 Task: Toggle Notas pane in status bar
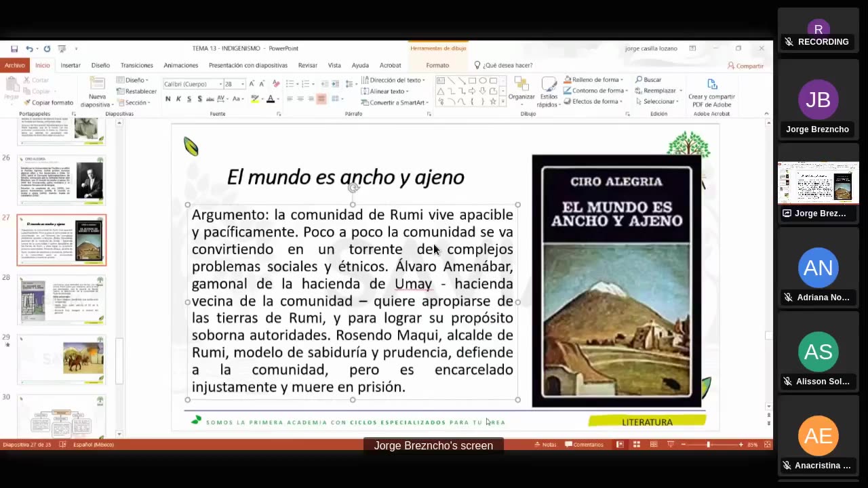tap(545, 445)
